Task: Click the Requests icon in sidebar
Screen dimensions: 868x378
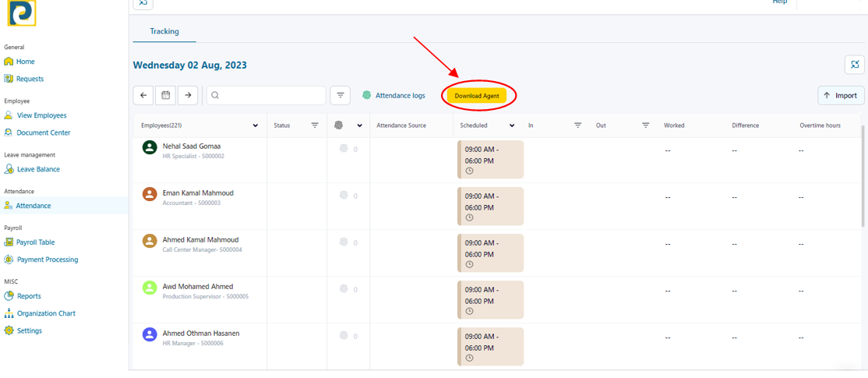Action: pos(9,79)
